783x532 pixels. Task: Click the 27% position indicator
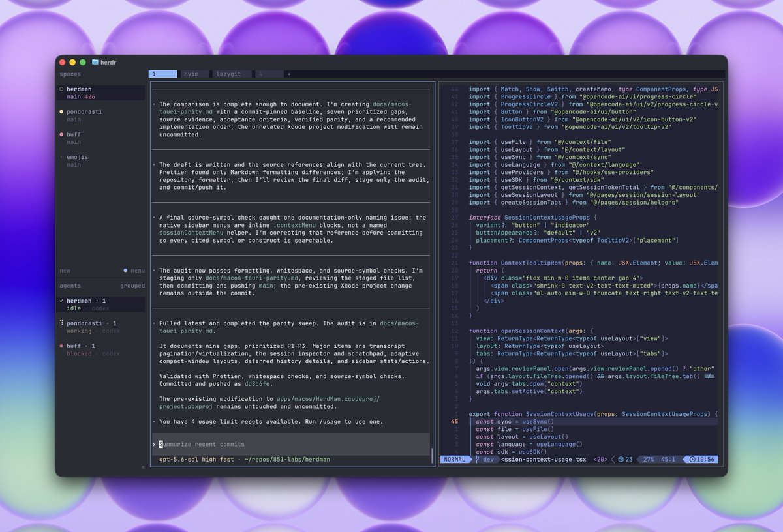click(649, 460)
